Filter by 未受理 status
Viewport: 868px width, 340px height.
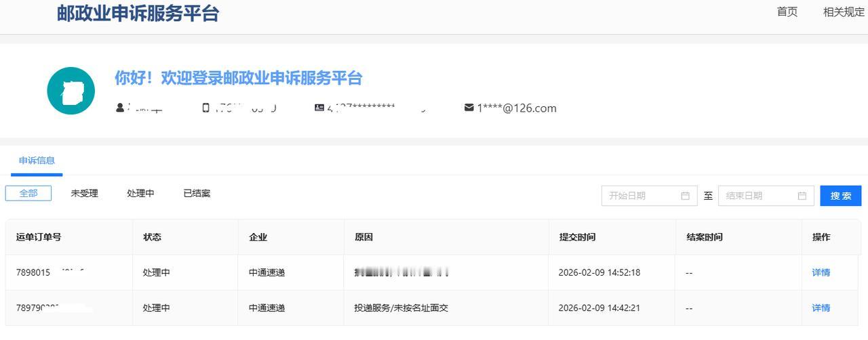(x=84, y=193)
